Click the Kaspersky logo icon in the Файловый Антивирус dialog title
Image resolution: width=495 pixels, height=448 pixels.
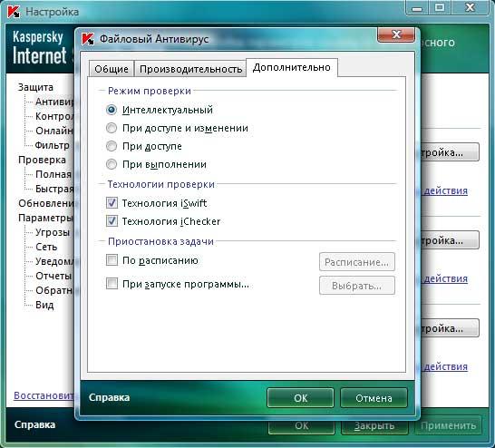pyautogui.click(x=87, y=39)
